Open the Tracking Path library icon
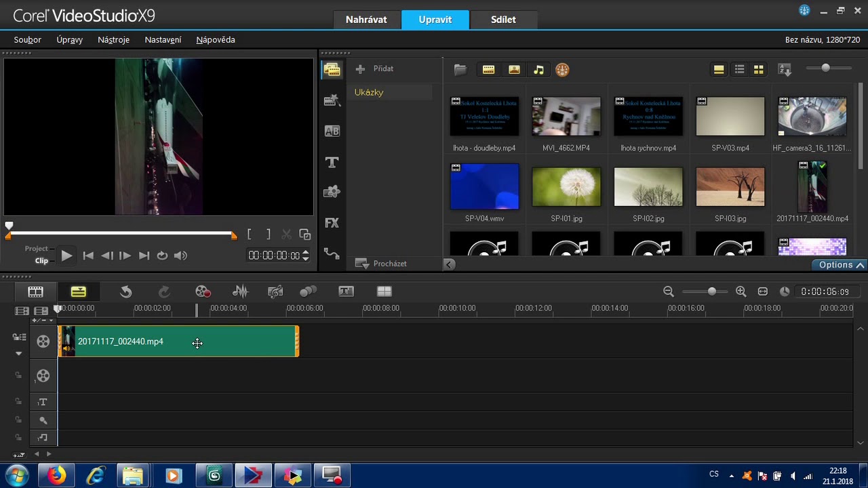Image resolution: width=868 pixels, height=488 pixels. click(332, 253)
